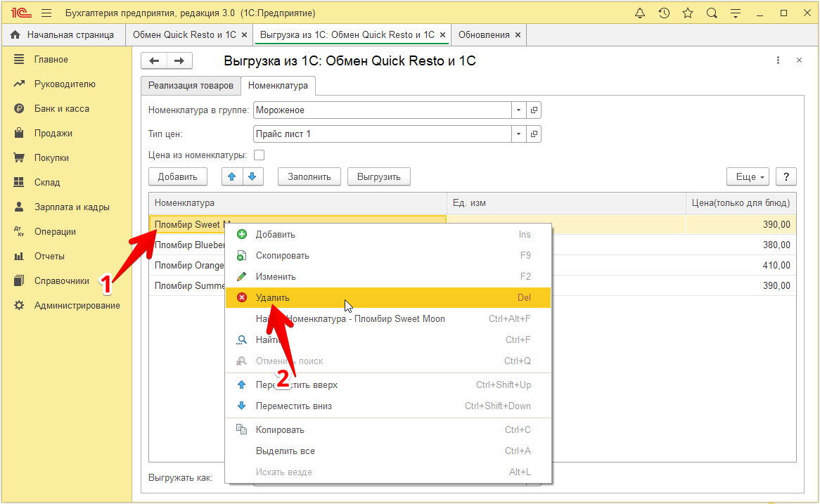Close the Обмен Quick Resto и 1С tab

point(244,35)
